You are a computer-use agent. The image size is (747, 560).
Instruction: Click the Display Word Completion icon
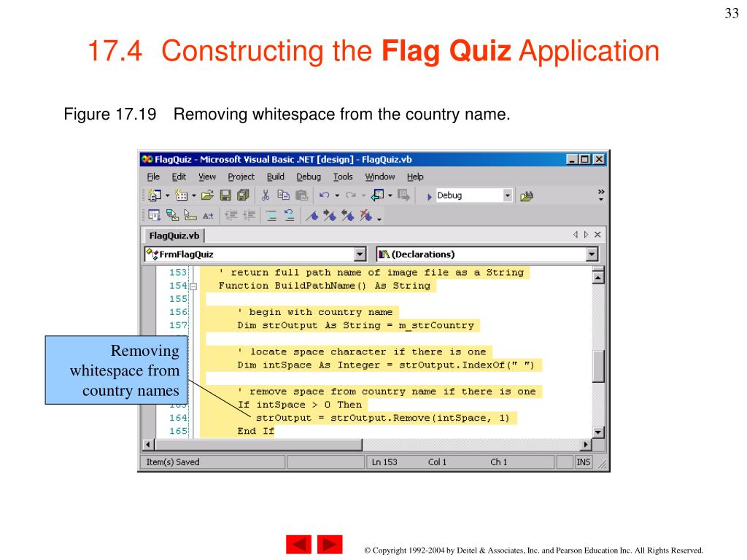click(208, 216)
